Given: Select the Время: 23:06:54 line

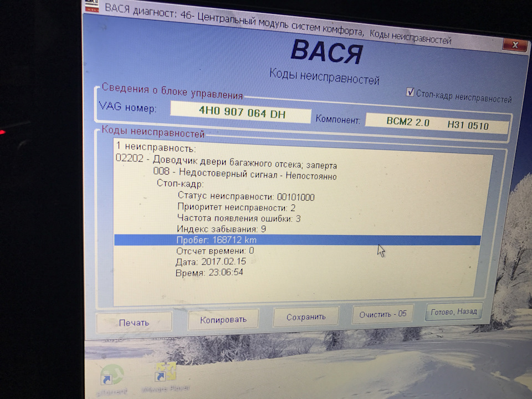Looking at the screenshot, I should pyautogui.click(x=209, y=273).
